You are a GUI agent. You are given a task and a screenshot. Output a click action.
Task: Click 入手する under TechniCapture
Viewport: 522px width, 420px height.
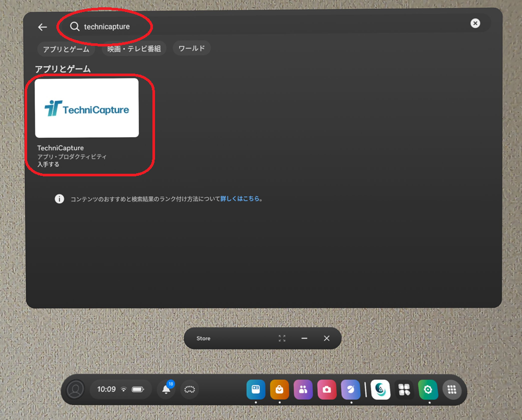[49, 164]
